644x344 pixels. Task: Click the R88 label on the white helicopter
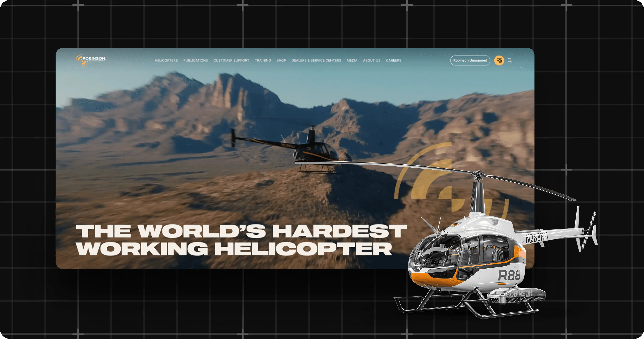(x=509, y=275)
